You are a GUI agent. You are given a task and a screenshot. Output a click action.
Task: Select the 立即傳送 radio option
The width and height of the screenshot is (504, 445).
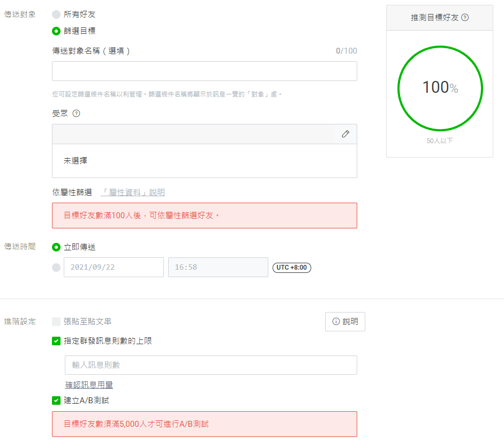[x=56, y=248]
